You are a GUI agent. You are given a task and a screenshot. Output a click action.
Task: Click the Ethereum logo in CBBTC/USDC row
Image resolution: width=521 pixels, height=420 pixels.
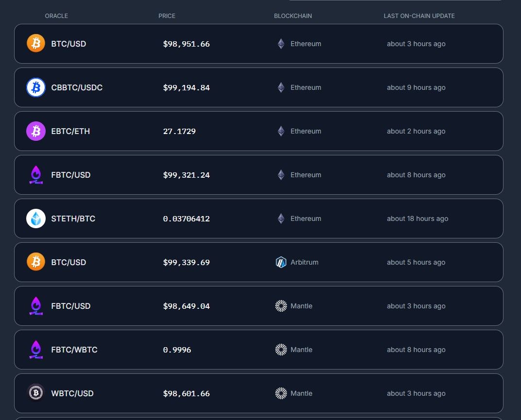(281, 87)
